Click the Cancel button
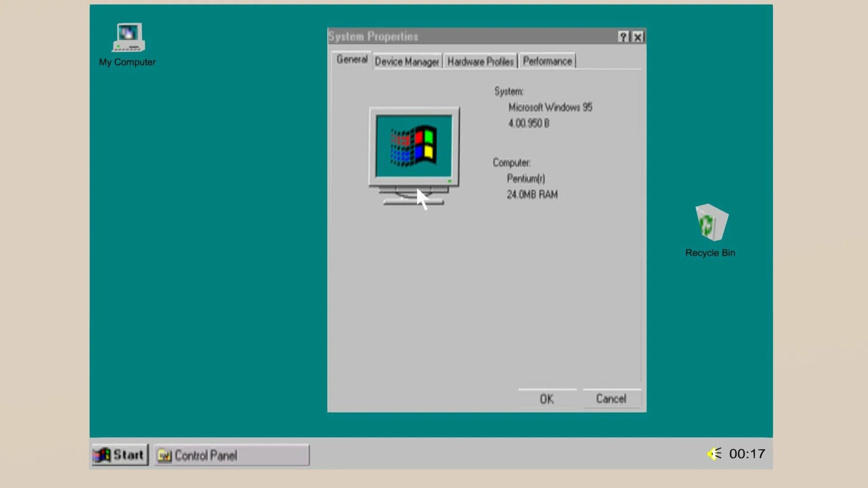 612,399
